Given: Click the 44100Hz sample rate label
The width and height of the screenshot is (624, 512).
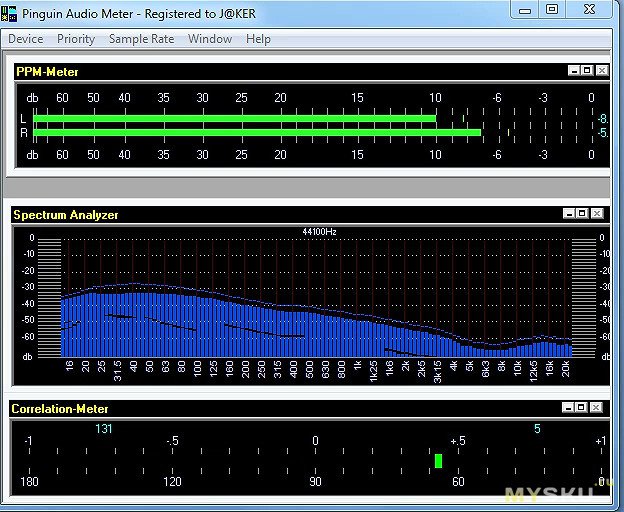Looking at the screenshot, I should point(319,231).
